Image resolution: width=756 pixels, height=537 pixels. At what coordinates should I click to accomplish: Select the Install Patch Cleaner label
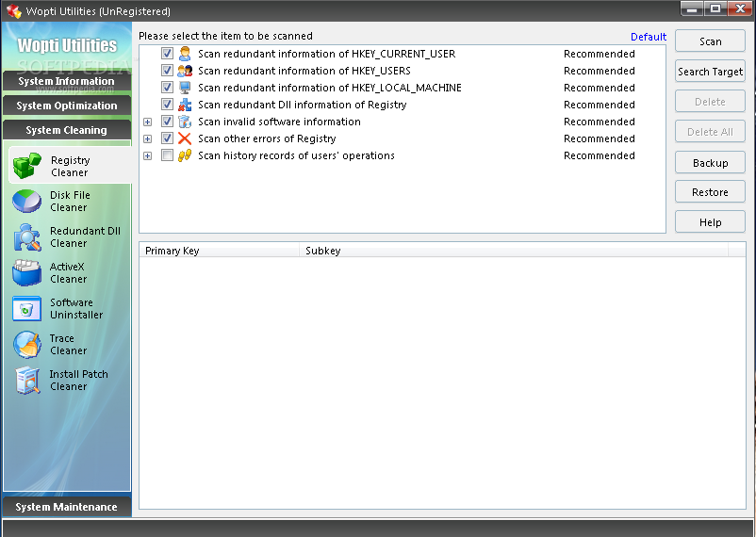tap(78, 381)
